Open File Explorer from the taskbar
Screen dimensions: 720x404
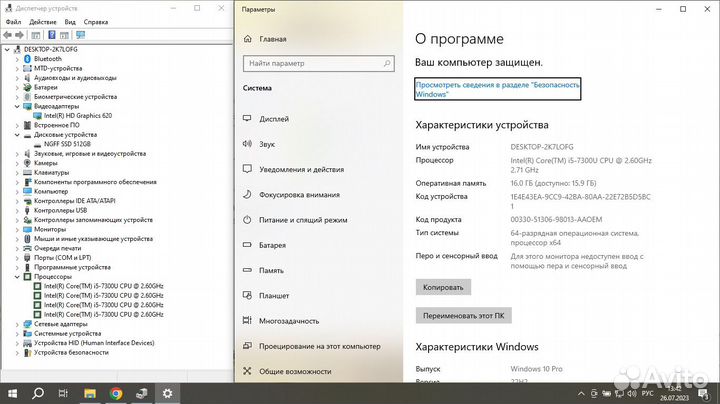[x=90, y=393]
